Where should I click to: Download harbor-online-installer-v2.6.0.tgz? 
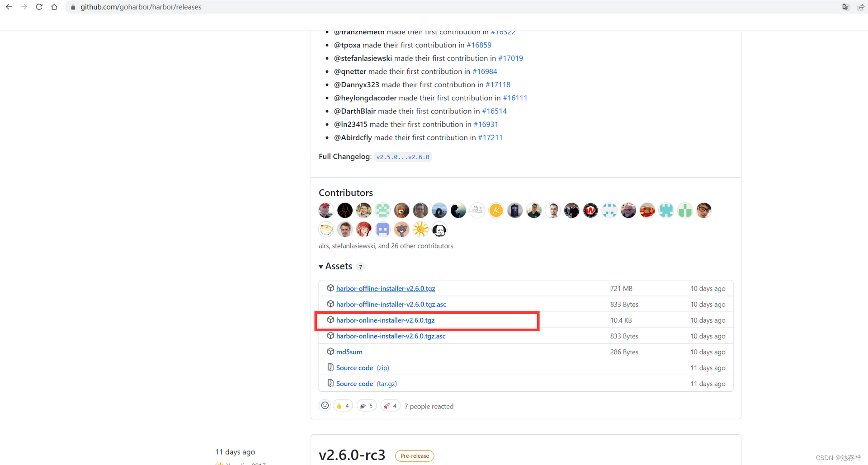385,320
